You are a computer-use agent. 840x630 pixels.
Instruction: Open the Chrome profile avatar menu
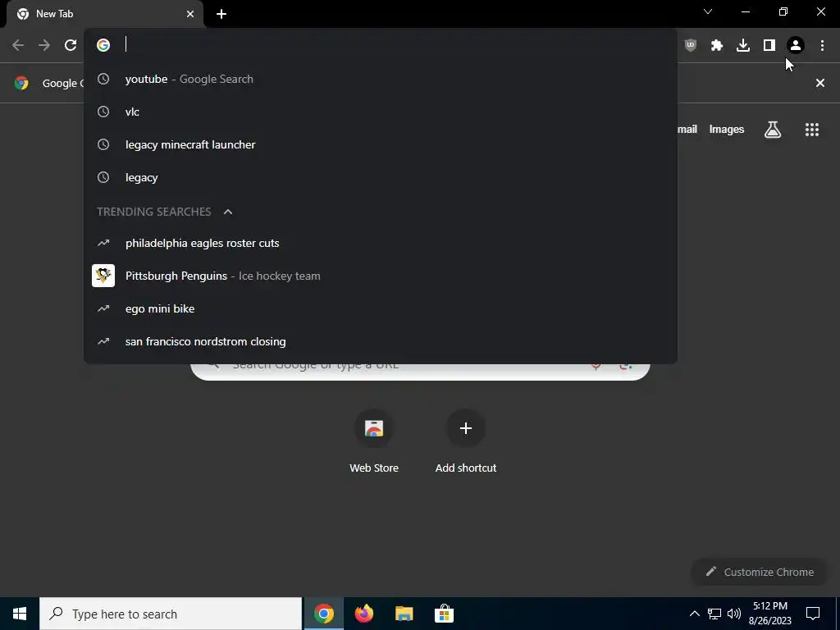pos(796,46)
